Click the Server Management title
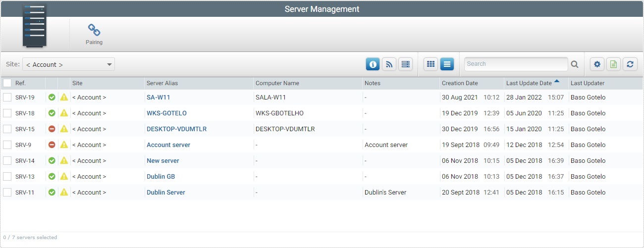This screenshot has width=644, height=248. tap(322, 9)
